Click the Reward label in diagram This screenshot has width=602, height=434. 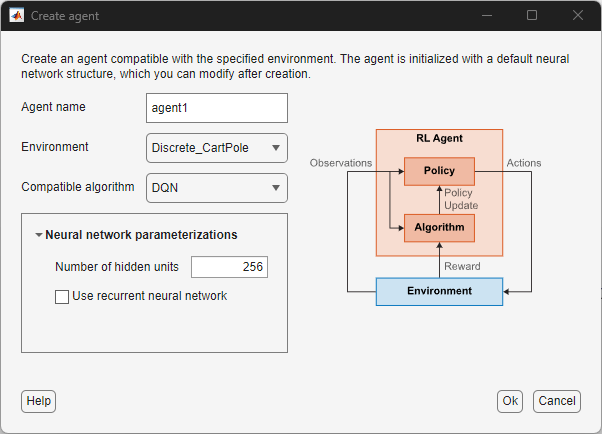[x=462, y=266]
